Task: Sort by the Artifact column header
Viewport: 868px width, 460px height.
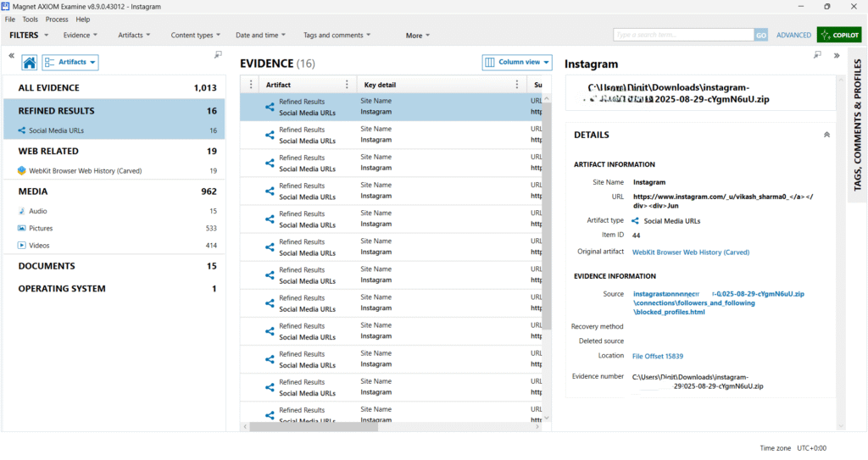Action: coord(278,85)
